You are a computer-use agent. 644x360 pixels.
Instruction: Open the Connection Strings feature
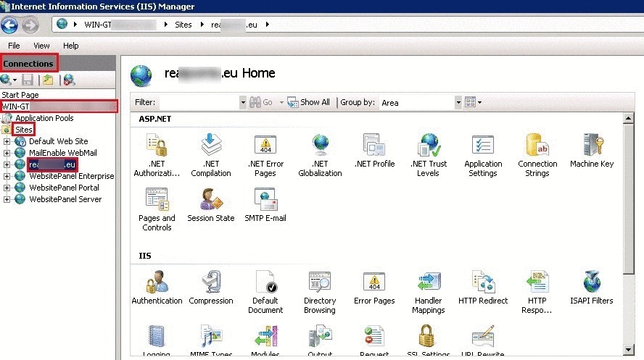537,154
